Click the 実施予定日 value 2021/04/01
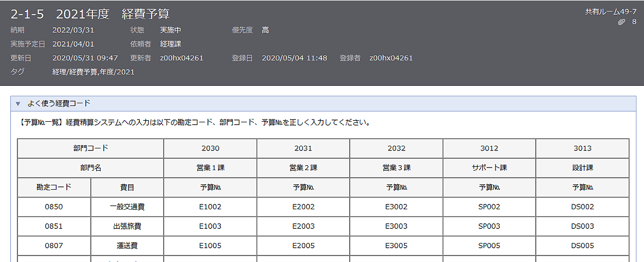The height and width of the screenshot is (262, 644). tap(74, 44)
